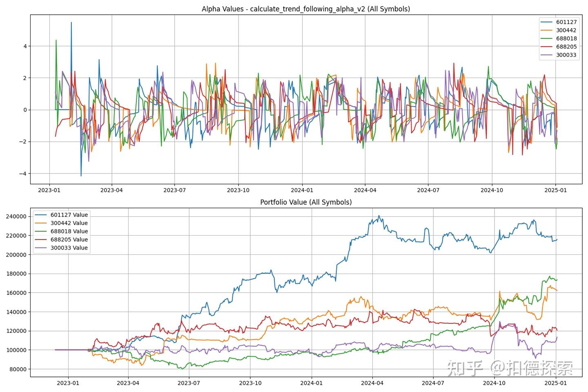This screenshot has height=392, width=588.
Task: Click the "80000" y-axis tick label
Action: click(x=18, y=369)
